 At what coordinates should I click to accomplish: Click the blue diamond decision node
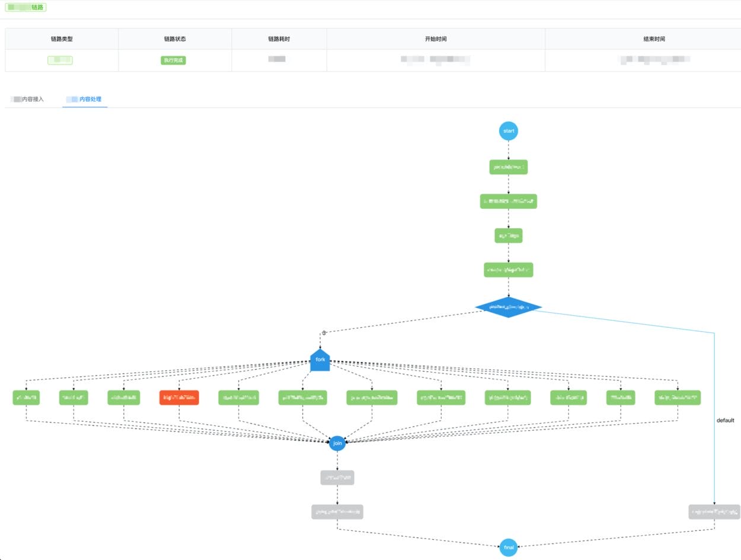[x=508, y=307]
